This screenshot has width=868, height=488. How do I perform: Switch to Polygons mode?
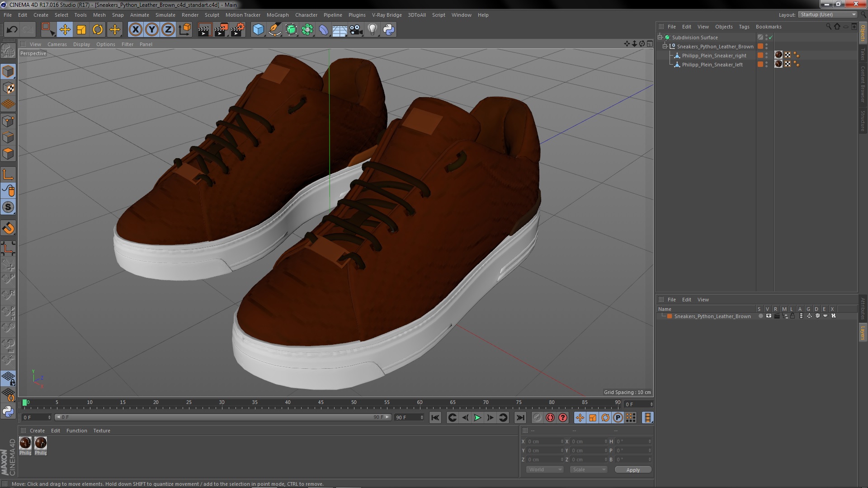click(8, 154)
